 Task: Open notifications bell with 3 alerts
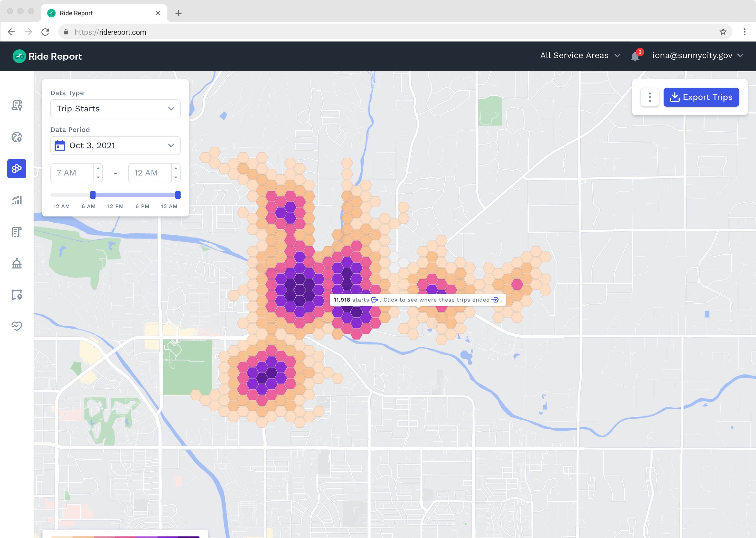(636, 56)
